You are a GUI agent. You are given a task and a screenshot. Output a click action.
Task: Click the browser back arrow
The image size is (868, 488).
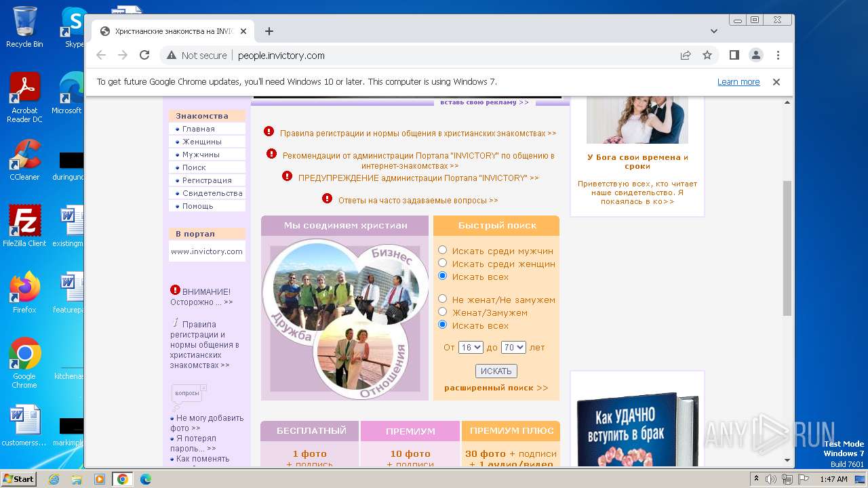(x=101, y=56)
